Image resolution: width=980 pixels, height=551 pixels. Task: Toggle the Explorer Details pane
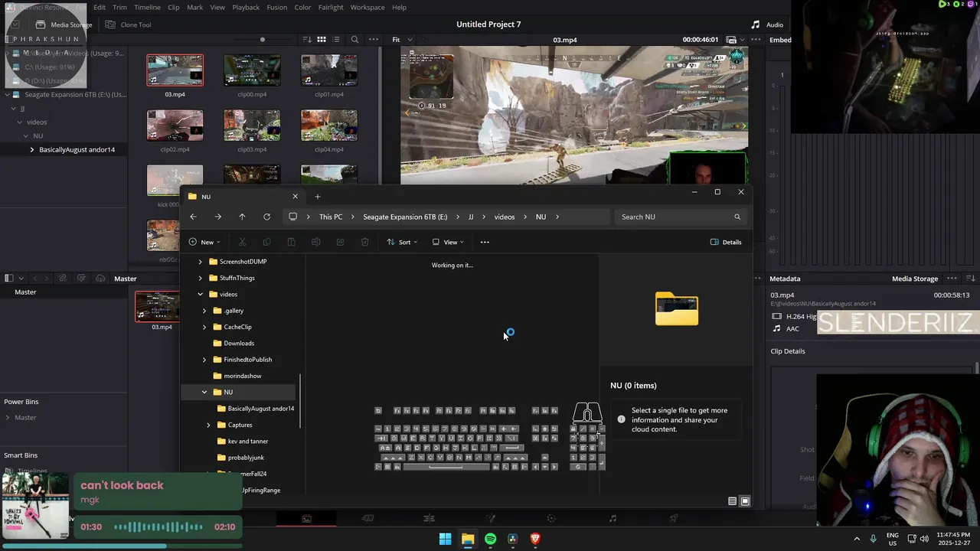[726, 242]
